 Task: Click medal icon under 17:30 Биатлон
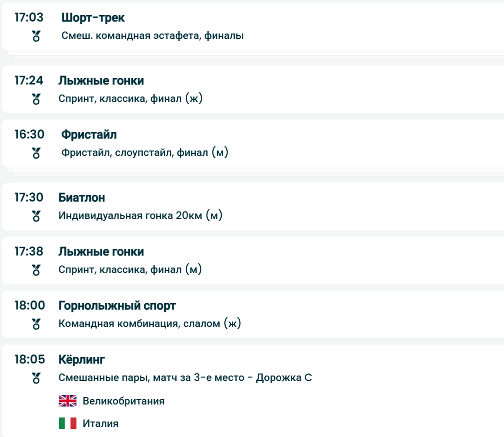(36, 216)
